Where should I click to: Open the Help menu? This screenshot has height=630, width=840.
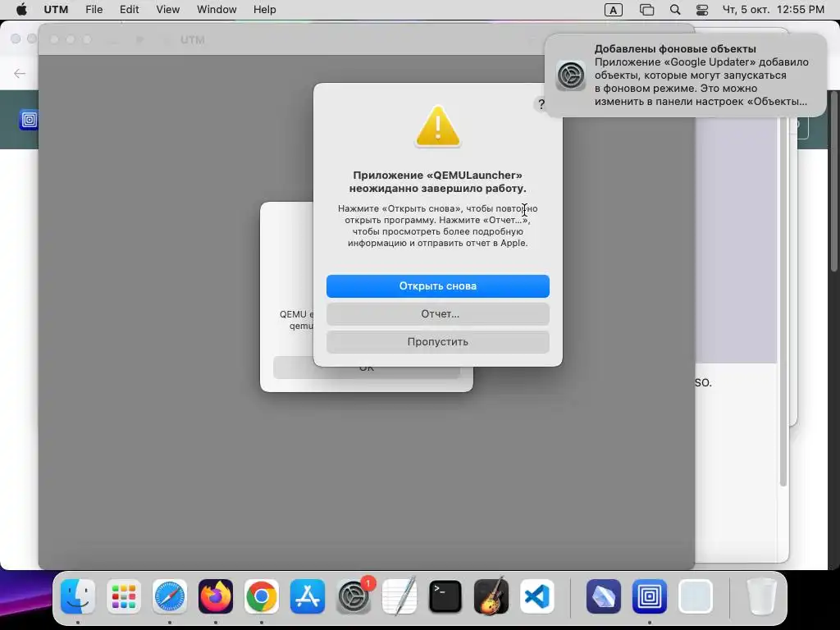coord(265,10)
